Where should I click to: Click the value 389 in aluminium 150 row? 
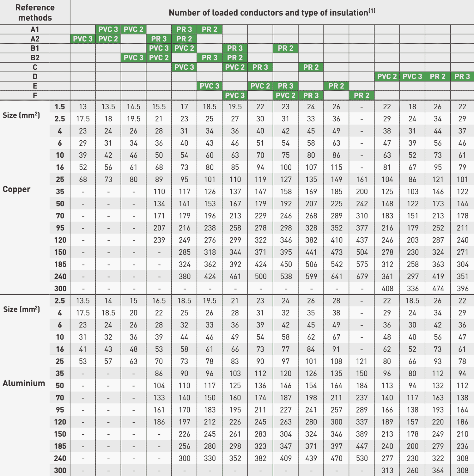pos(362,434)
